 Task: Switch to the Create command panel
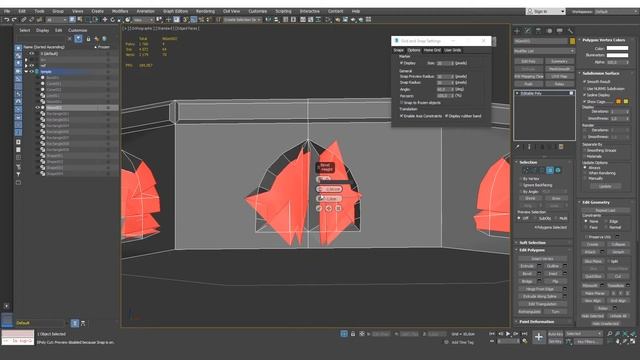pyautogui.click(x=517, y=31)
